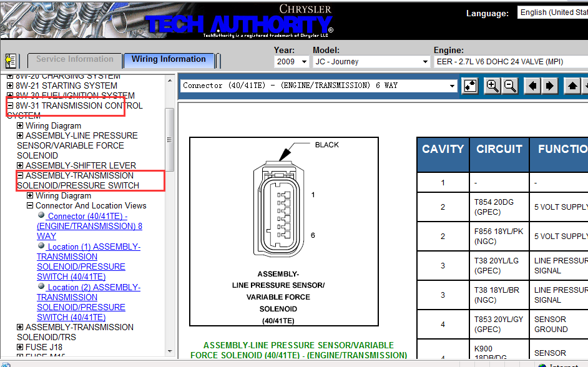Click circuit cell T38 18YL/BR (NGC)
Image resolution: width=588 pixels, height=367 pixels.
(x=499, y=295)
